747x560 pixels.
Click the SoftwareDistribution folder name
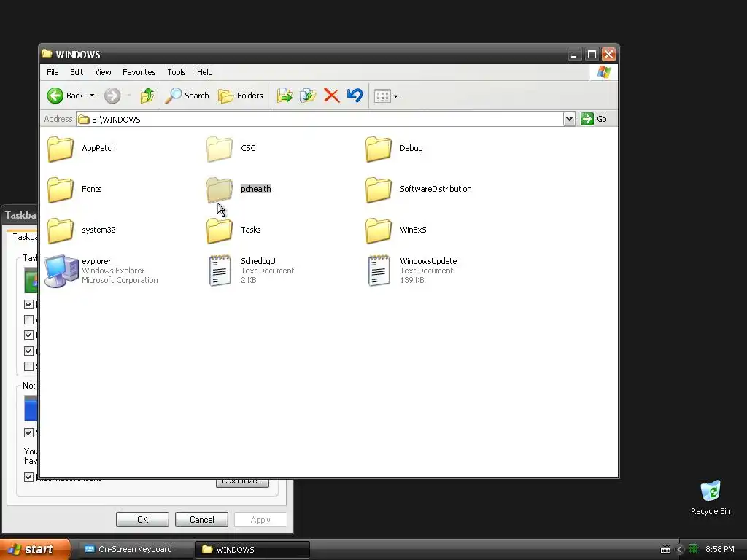pos(436,189)
